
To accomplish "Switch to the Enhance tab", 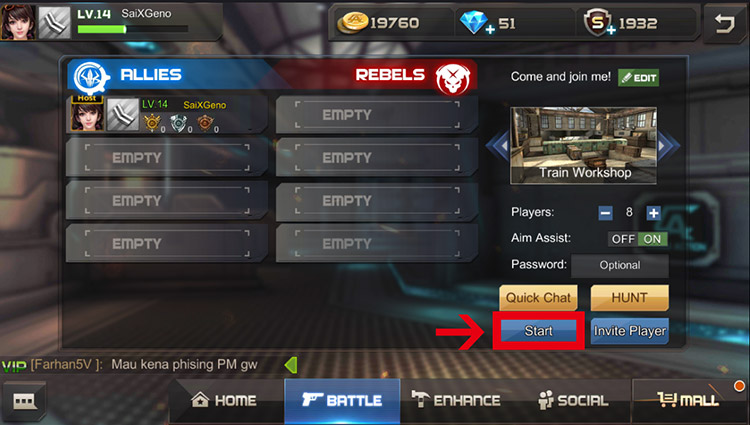I will (455, 401).
